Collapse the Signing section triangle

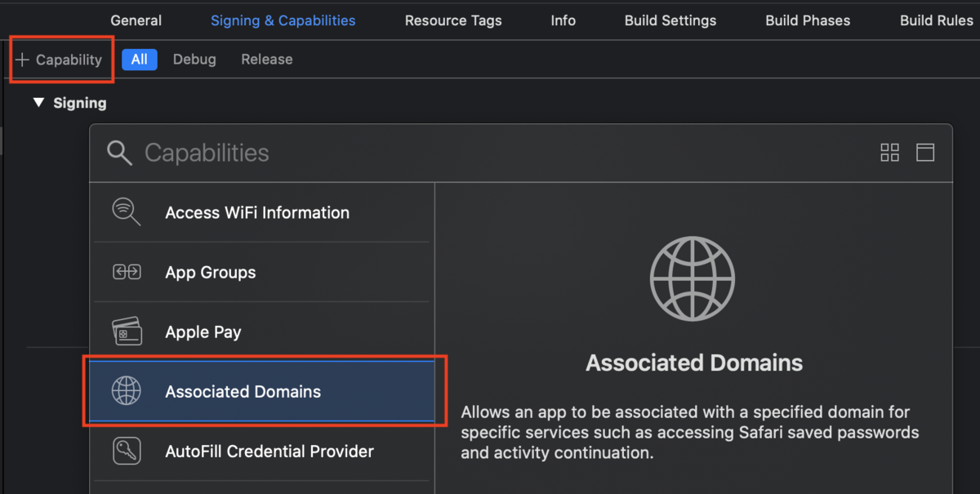point(38,103)
